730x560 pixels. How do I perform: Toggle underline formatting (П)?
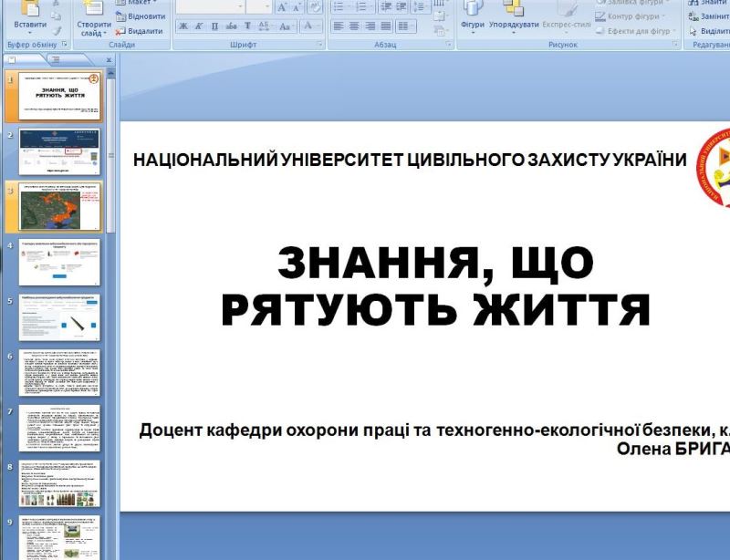tap(214, 26)
